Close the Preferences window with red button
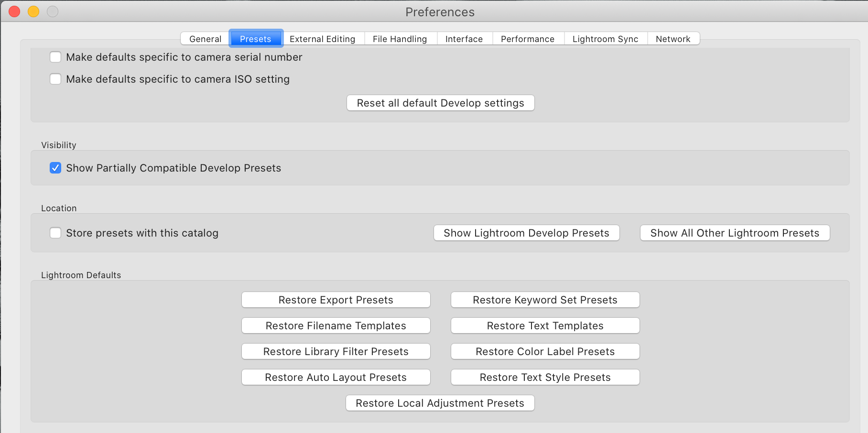 pyautogui.click(x=14, y=11)
